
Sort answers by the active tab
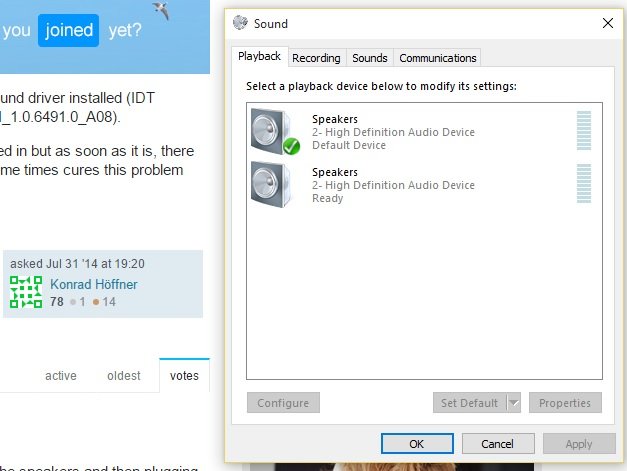coord(61,376)
